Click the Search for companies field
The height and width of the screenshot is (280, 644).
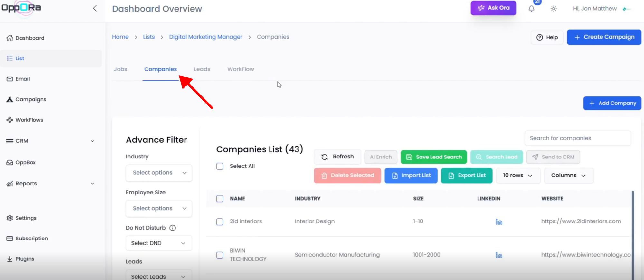click(577, 138)
